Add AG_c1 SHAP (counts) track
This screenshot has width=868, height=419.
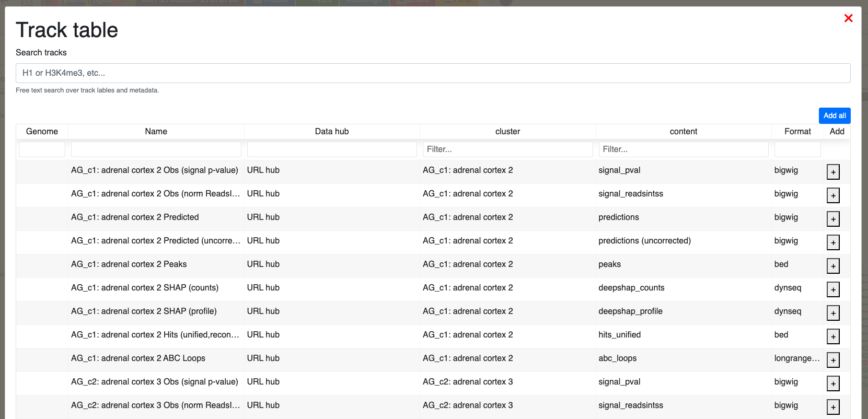click(x=833, y=289)
